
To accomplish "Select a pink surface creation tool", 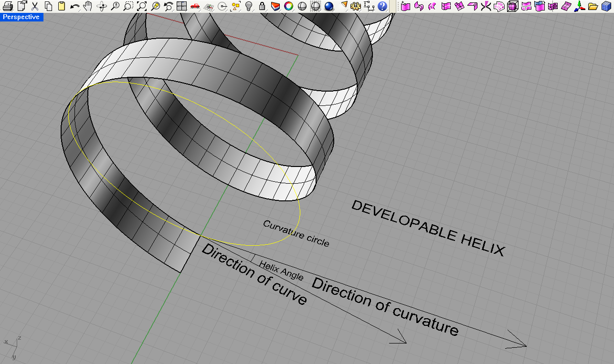I will coord(406,6).
